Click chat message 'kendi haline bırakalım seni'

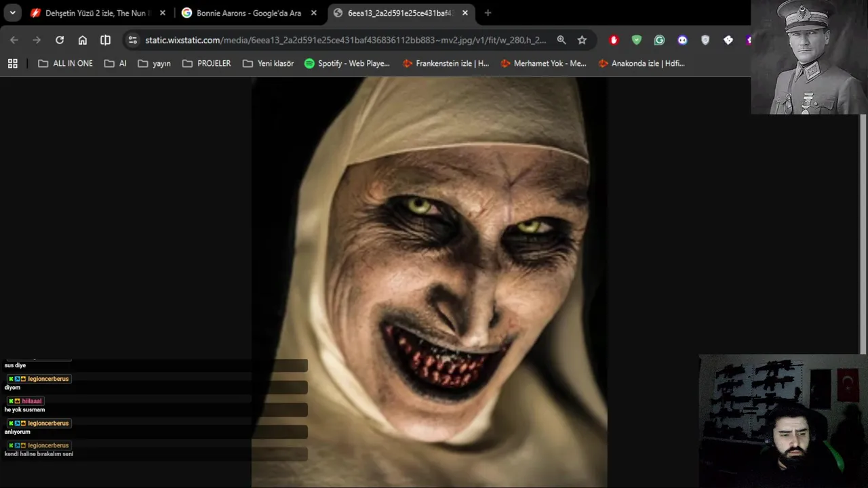point(39,454)
